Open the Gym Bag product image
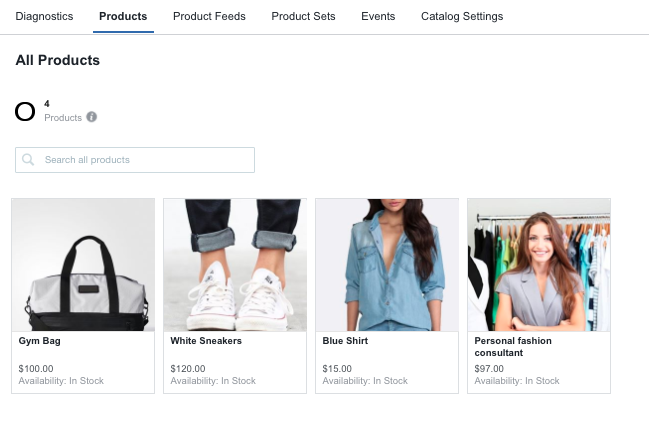Image resolution: width=649 pixels, height=431 pixels. point(83,265)
